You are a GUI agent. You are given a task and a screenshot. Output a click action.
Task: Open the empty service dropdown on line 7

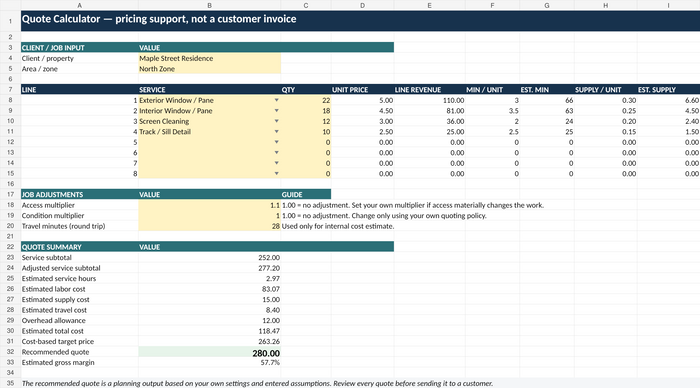coord(276,163)
